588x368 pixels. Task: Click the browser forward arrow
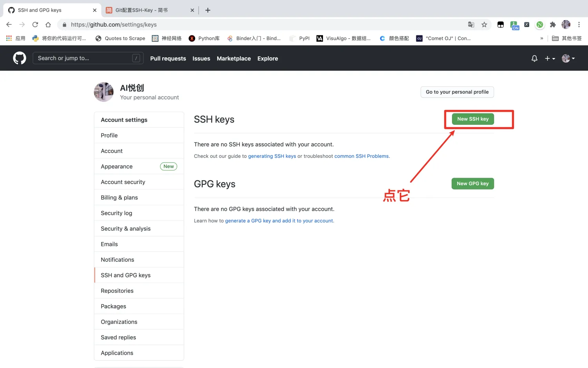click(x=22, y=25)
